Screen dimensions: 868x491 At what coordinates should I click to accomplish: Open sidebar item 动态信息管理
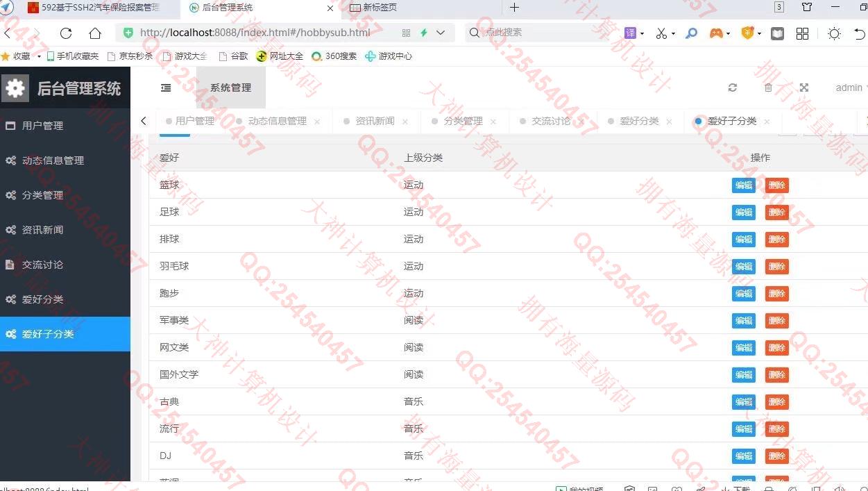coord(65,160)
